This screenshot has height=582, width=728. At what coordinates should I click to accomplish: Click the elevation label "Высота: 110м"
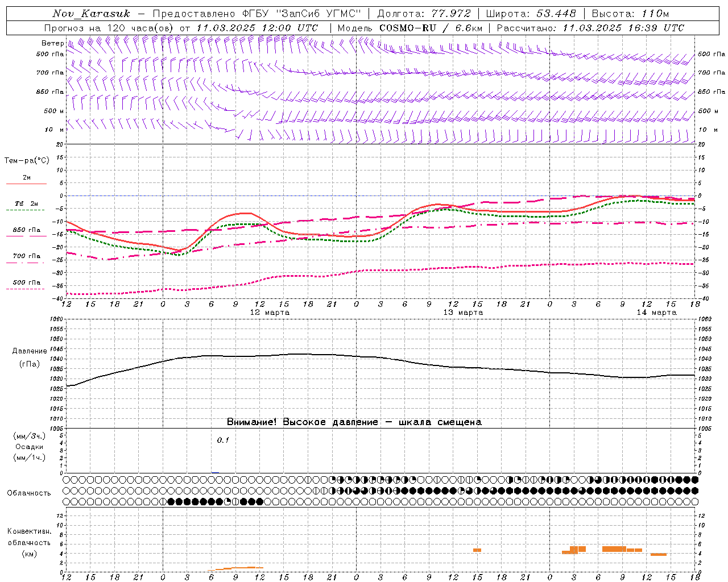click(630, 14)
